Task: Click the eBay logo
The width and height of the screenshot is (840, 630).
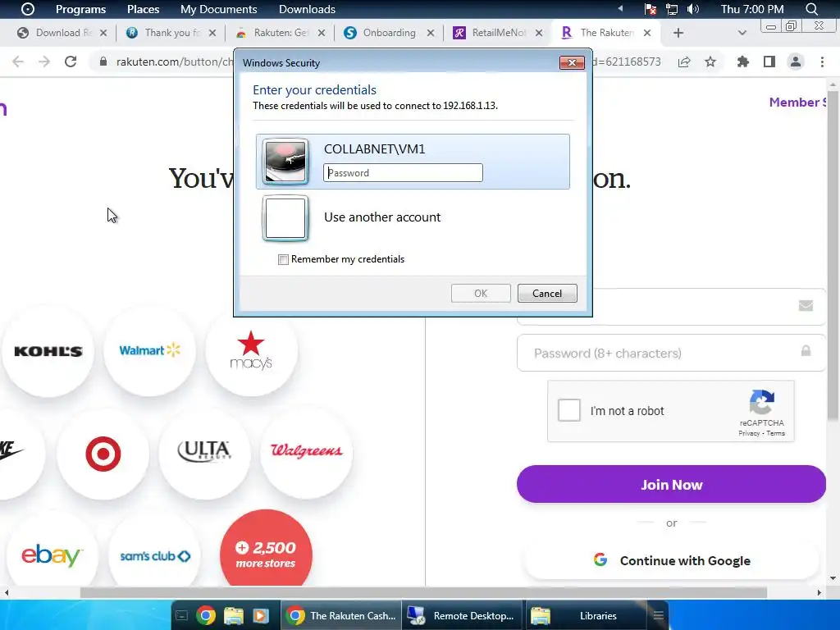Action: pyautogui.click(x=52, y=555)
